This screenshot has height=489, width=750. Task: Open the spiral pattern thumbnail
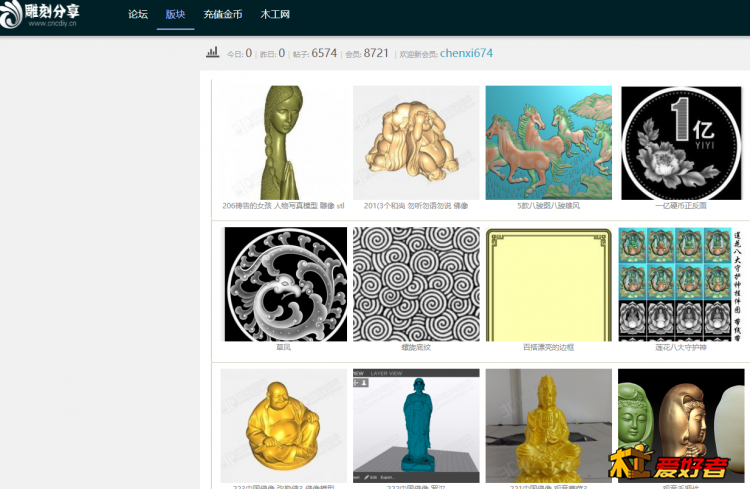[x=416, y=284]
